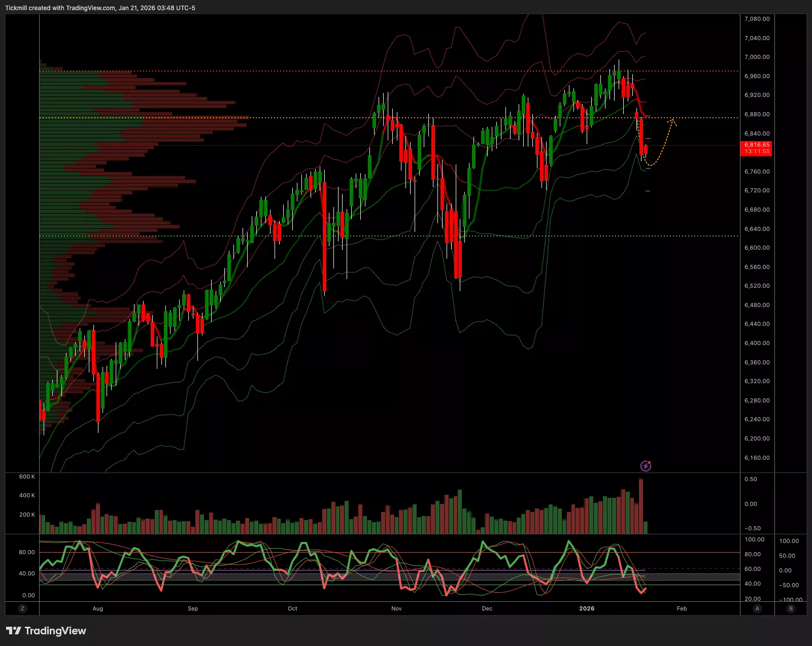Toggle the B scale button
Viewport: 812px width, 646px height.
click(x=791, y=608)
